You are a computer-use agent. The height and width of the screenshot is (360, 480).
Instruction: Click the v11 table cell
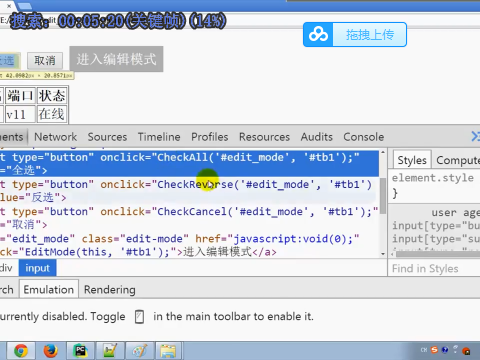[20, 114]
